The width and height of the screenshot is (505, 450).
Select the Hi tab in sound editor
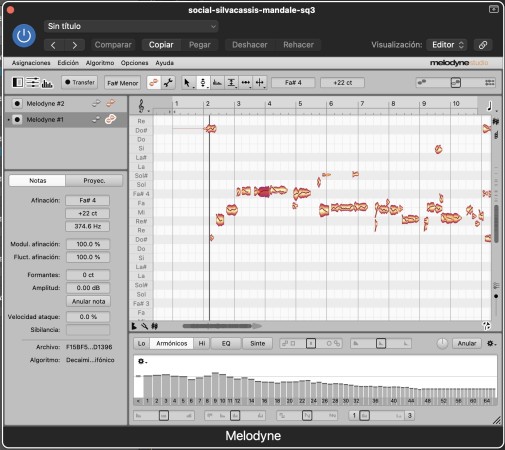tap(202, 343)
